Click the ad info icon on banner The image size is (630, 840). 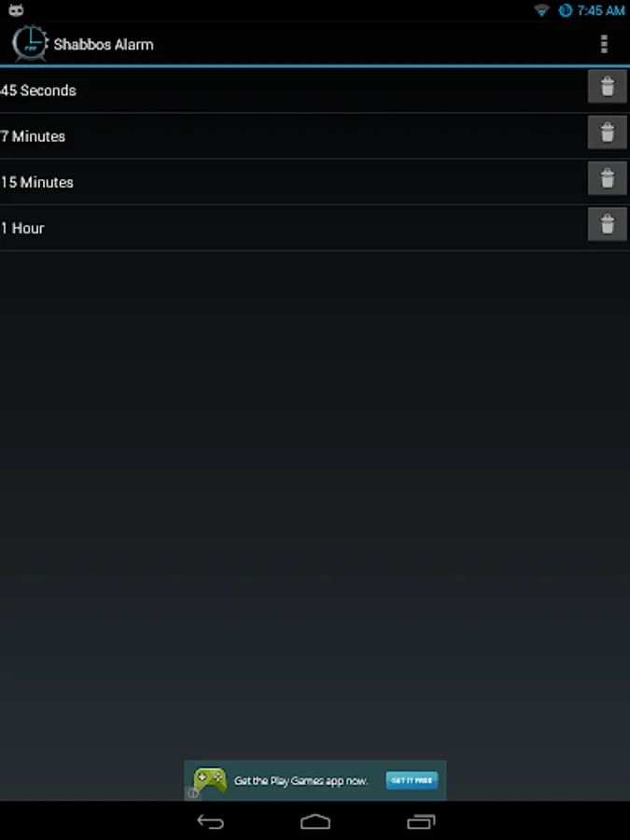[192, 793]
